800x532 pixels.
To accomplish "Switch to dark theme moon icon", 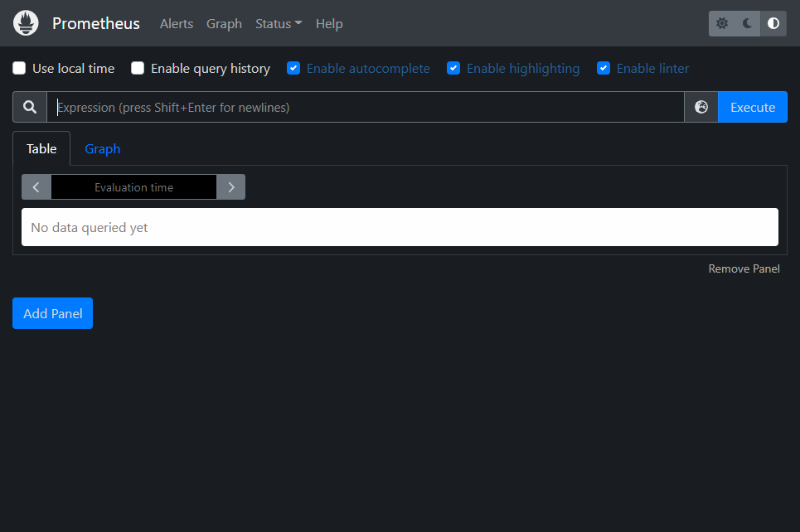I will click(x=748, y=23).
